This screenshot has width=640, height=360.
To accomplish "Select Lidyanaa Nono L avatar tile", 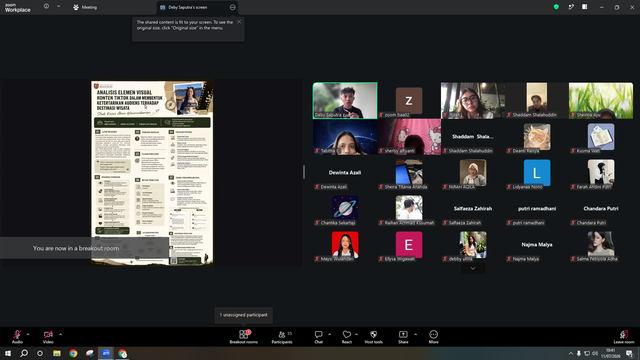I will [537, 173].
